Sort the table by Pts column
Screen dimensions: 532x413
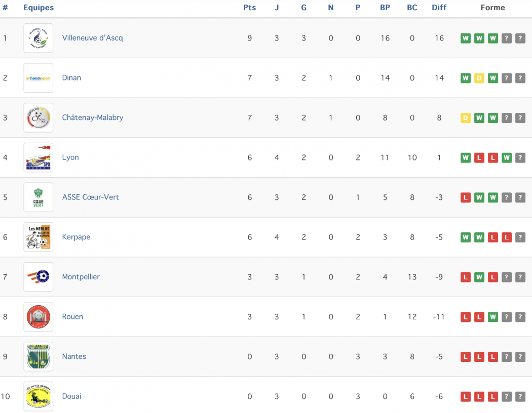pyautogui.click(x=250, y=8)
